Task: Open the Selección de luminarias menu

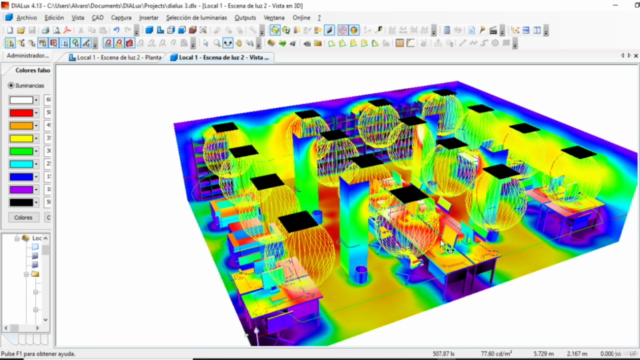Action: click(x=196, y=18)
